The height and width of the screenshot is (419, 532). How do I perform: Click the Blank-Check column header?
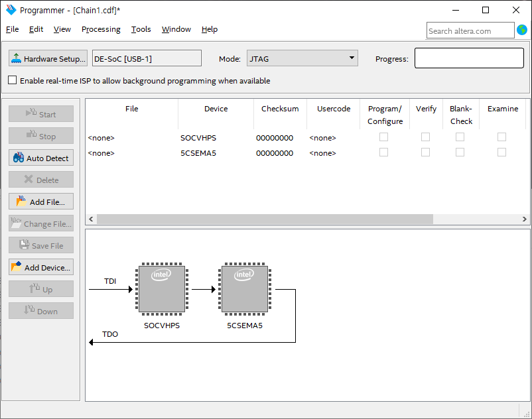(x=461, y=114)
